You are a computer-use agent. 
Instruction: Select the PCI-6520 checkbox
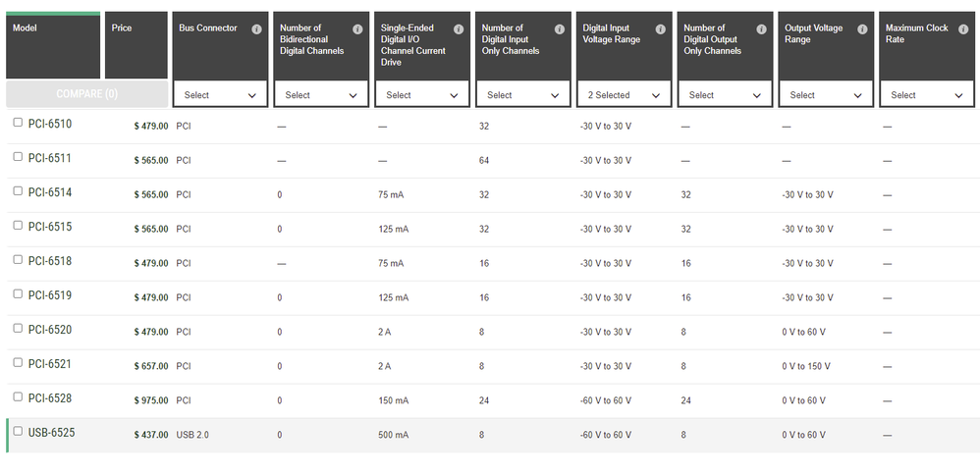tap(18, 329)
